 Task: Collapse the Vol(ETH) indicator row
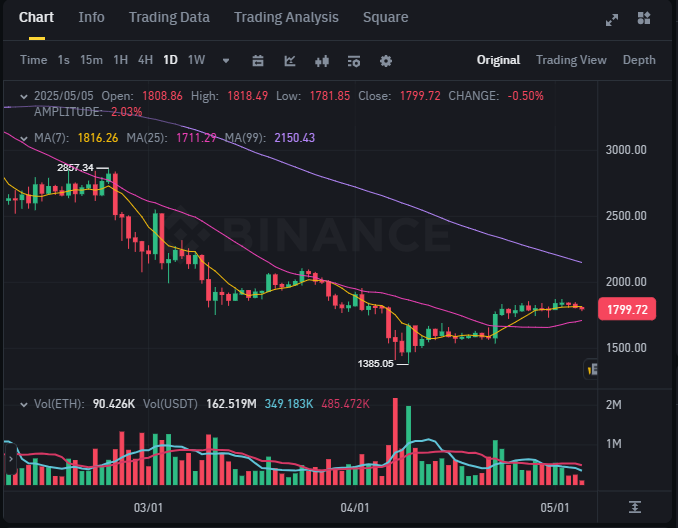24,404
